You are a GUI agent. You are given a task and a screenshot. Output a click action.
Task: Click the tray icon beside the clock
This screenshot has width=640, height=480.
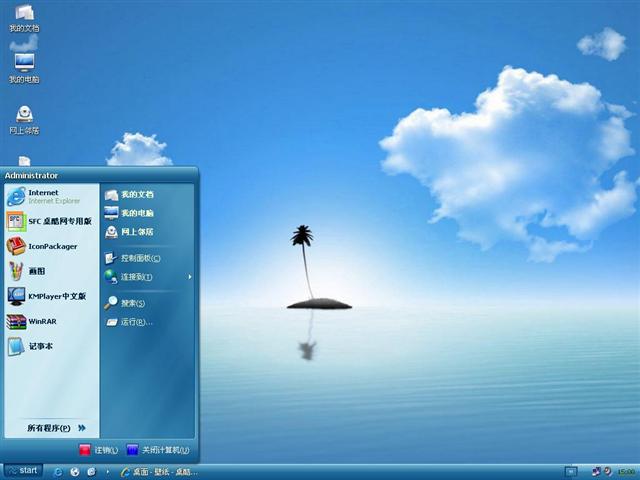tap(608, 471)
